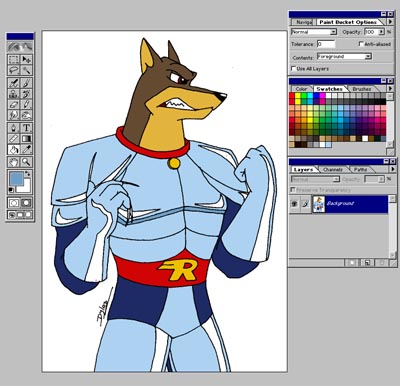The height and width of the screenshot is (386, 400).
Task: Select the Pen tool
Action: coord(14,128)
